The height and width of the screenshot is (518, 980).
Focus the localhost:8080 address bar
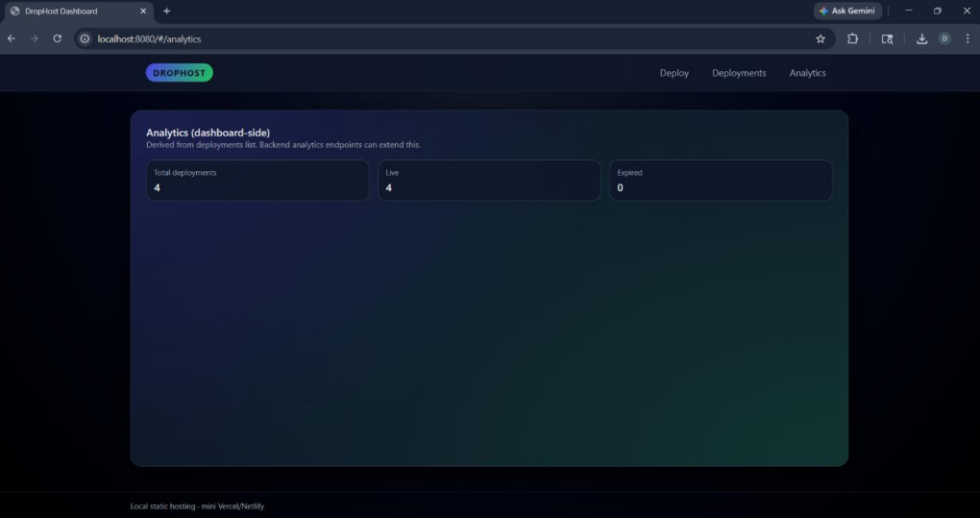[455, 38]
